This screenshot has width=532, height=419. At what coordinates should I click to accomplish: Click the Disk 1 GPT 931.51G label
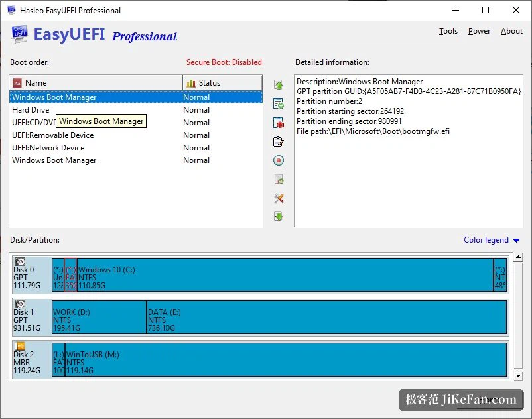point(27,320)
